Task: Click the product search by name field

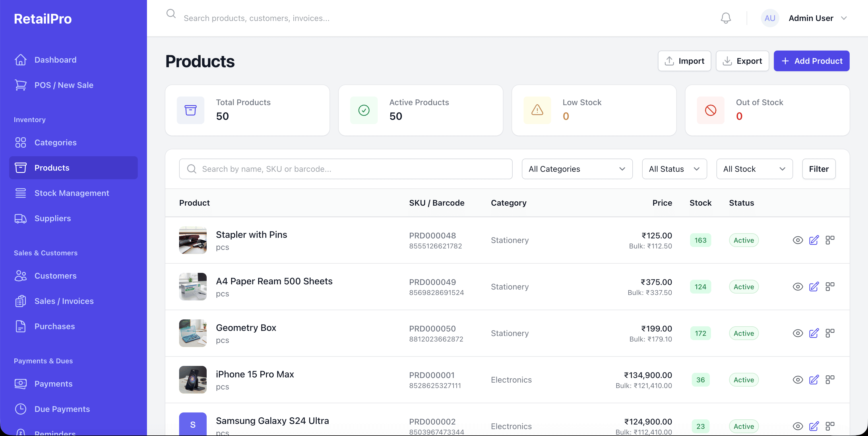Action: [x=345, y=169]
